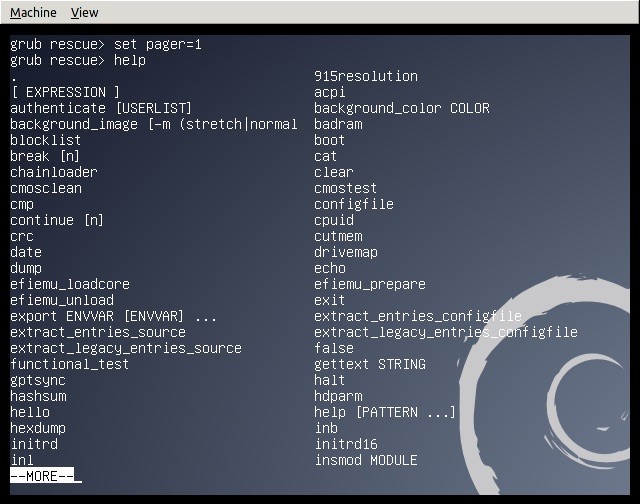Click 'efiemu_loadcore' in the list
640x504 pixels.
(70, 284)
